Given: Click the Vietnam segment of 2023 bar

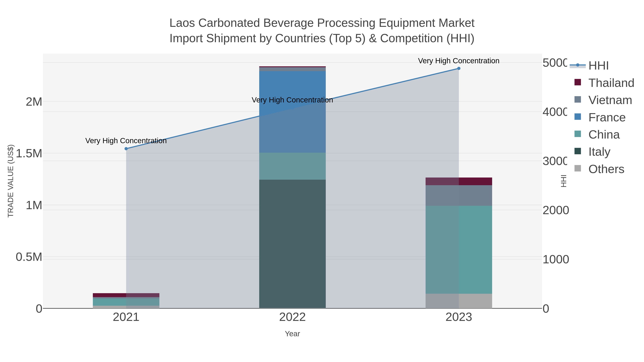Looking at the screenshot, I should pyautogui.click(x=459, y=195).
